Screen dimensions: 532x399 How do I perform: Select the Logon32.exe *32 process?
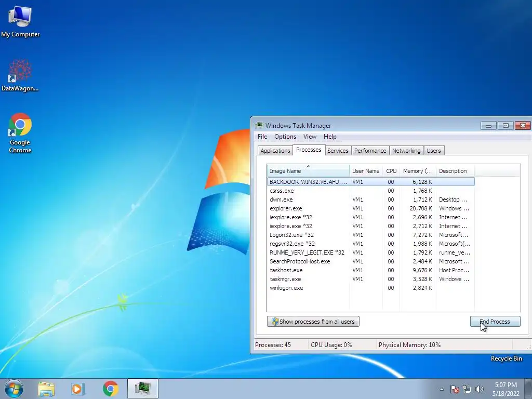point(370,235)
